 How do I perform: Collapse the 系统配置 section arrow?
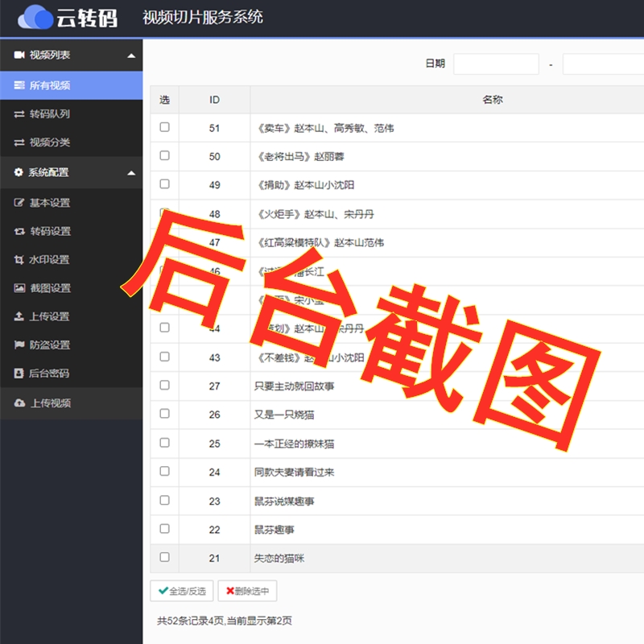tap(131, 172)
